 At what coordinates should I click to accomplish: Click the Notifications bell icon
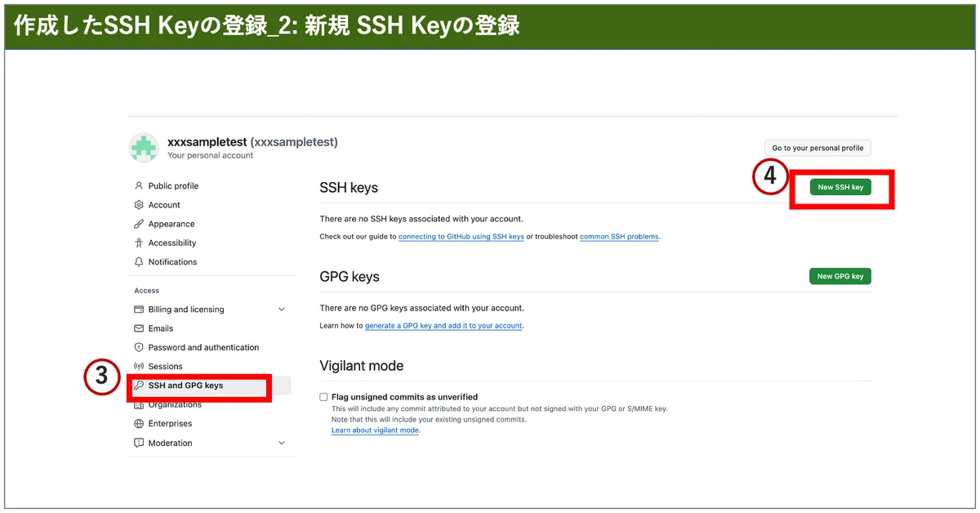(x=139, y=262)
